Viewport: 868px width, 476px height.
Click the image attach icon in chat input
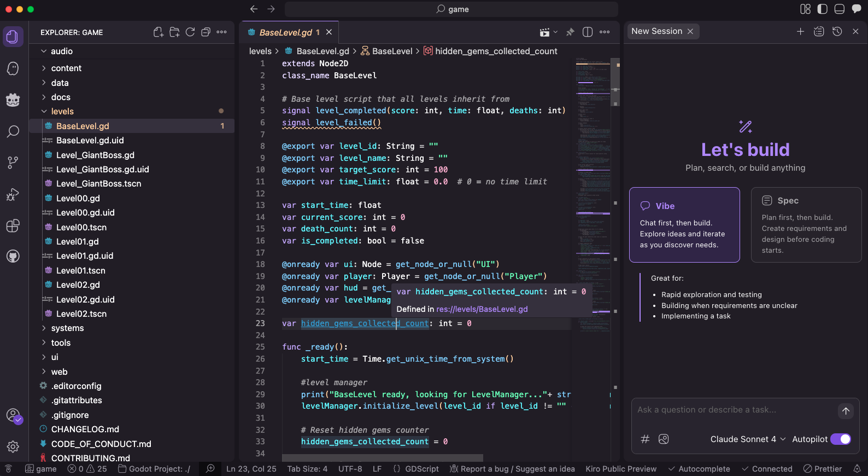pos(664,439)
